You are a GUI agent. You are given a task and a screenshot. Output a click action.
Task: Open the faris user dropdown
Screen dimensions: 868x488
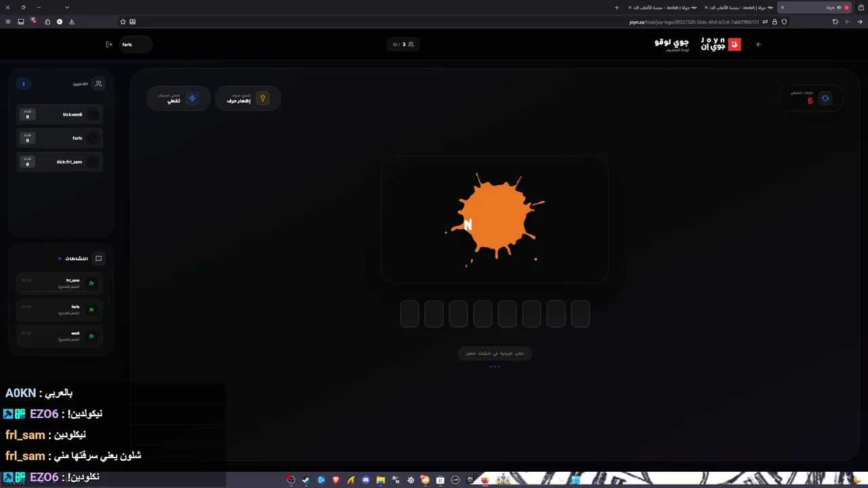[135, 45]
